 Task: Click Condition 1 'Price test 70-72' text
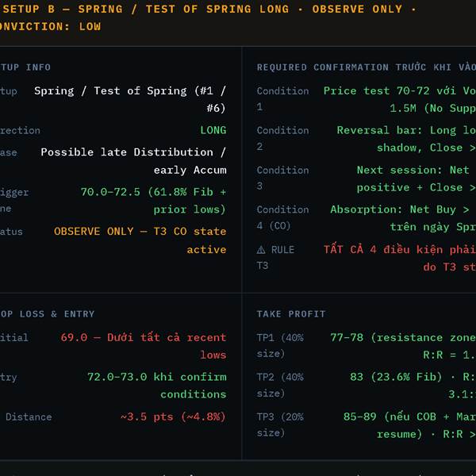[x=400, y=99]
